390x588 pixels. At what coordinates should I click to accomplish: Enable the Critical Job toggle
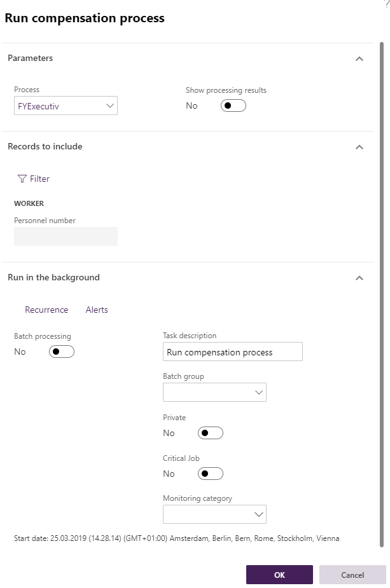click(210, 474)
